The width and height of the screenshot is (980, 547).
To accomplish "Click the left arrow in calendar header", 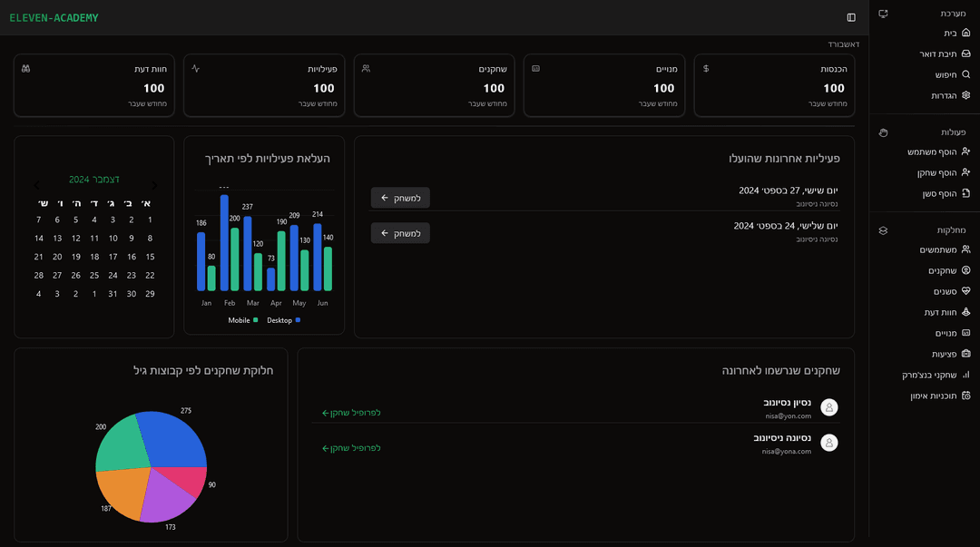I will (36, 185).
